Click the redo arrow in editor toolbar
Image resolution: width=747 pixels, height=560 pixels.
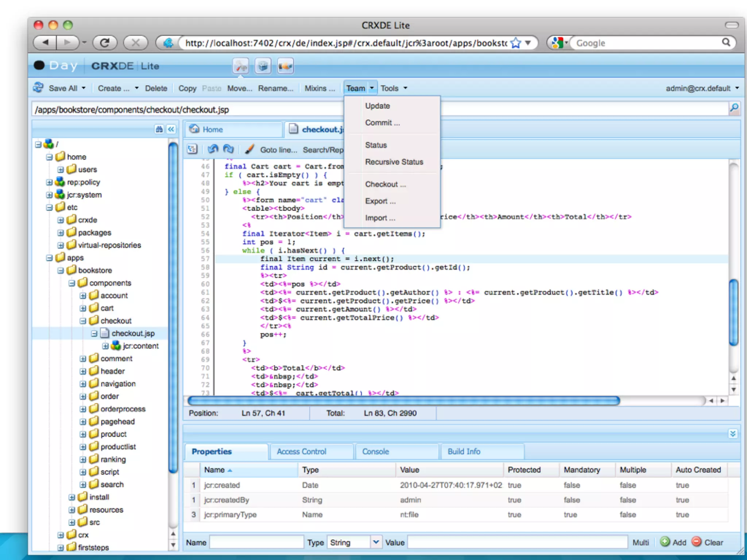(229, 149)
